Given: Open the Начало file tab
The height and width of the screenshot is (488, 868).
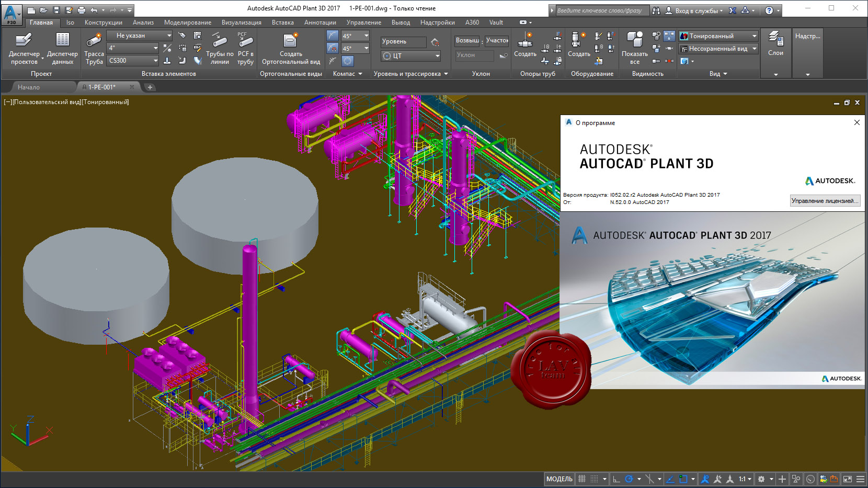Looking at the screenshot, I should point(29,87).
